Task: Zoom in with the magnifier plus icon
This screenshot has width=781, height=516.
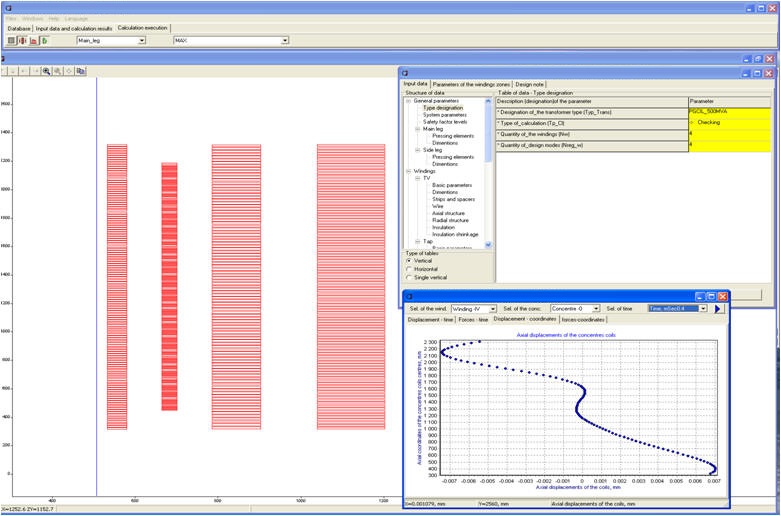Action: pos(46,71)
